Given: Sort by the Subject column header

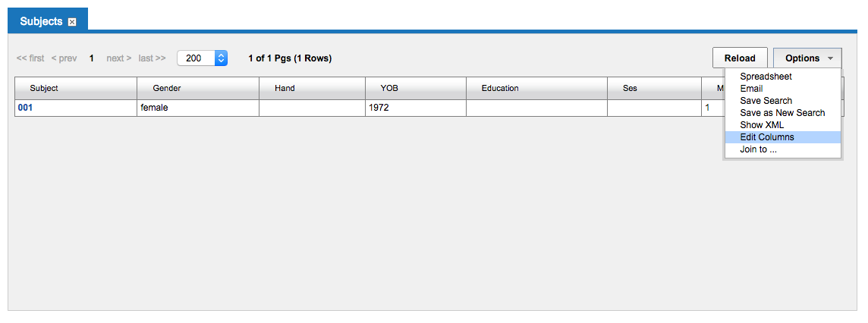Looking at the screenshot, I should pos(44,88).
